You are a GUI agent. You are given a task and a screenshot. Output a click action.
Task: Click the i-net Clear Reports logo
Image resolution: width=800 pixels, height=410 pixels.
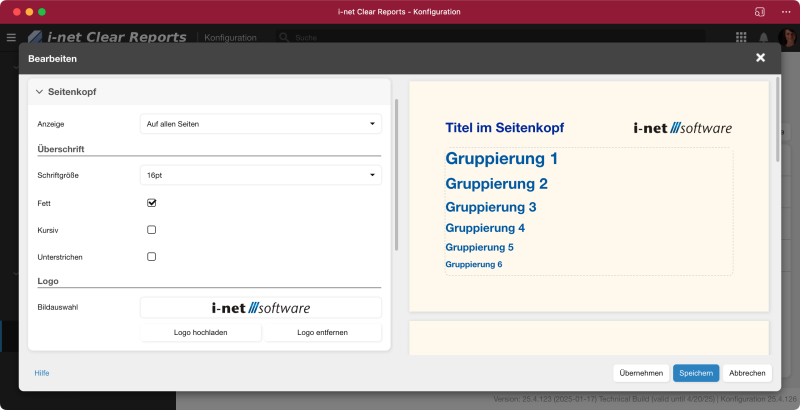(108, 37)
